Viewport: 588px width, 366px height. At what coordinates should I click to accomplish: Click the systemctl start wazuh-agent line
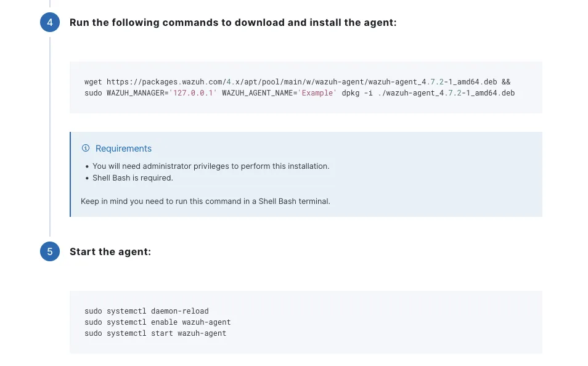click(x=155, y=333)
